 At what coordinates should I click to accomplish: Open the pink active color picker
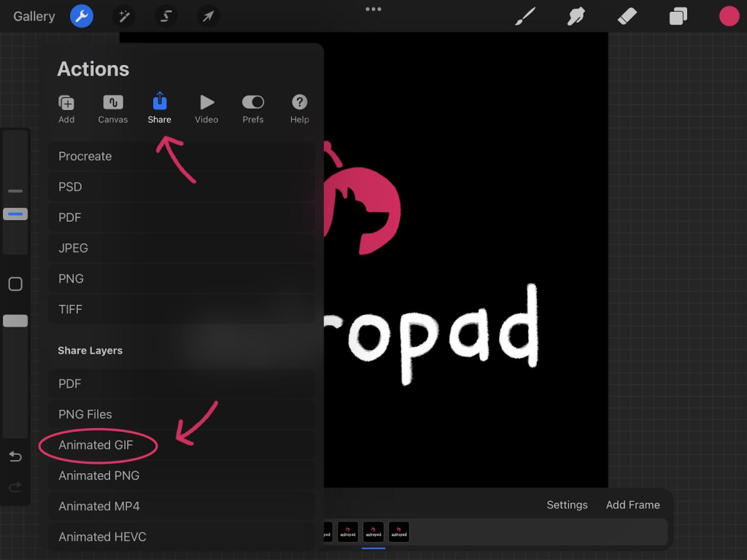(x=729, y=16)
